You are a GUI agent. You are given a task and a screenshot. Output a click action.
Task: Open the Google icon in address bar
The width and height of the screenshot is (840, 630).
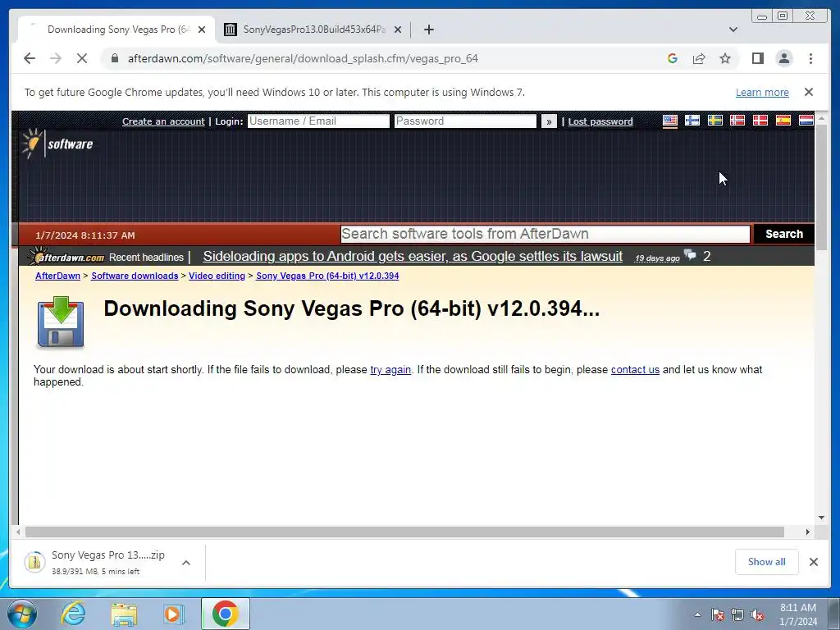(673, 58)
